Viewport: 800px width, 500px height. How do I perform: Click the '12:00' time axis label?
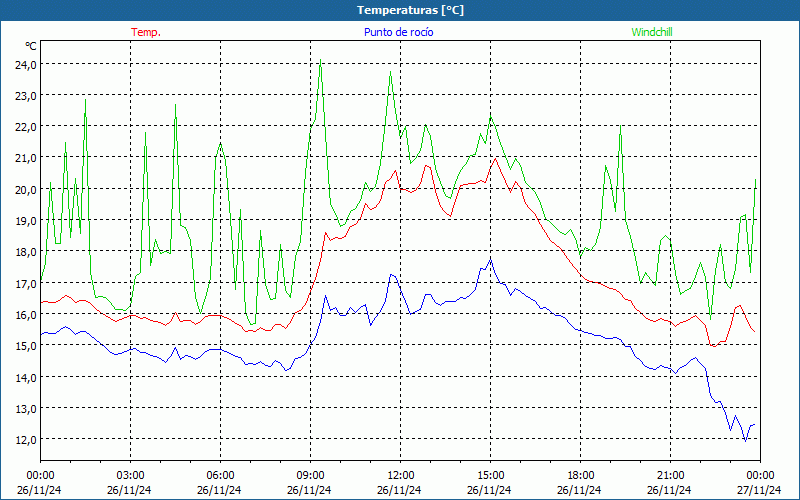(x=401, y=475)
